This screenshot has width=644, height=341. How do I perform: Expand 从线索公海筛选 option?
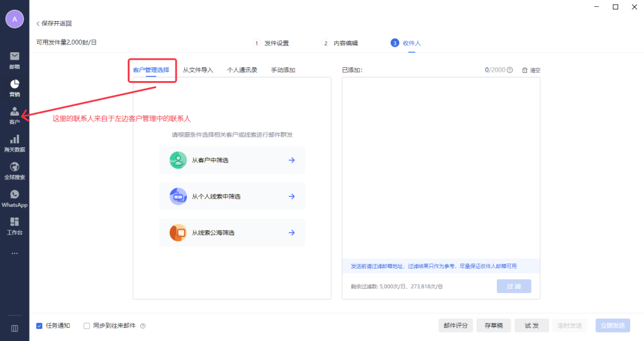coord(231,233)
